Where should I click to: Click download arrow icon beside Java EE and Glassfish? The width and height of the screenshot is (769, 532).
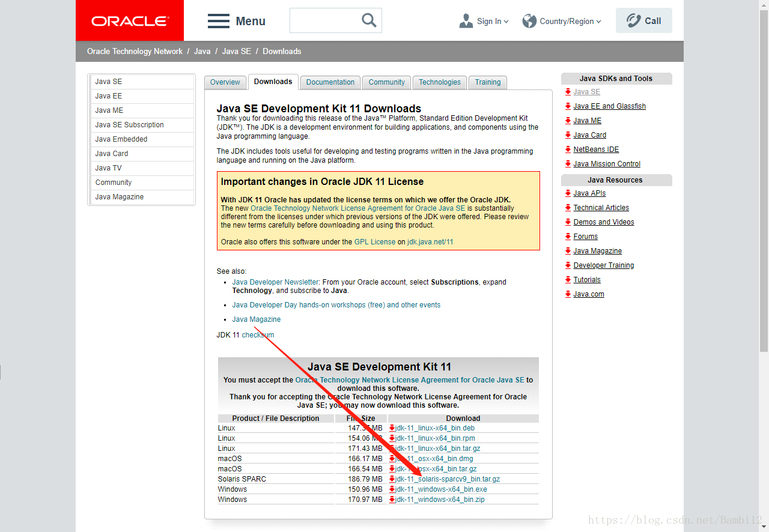click(568, 106)
